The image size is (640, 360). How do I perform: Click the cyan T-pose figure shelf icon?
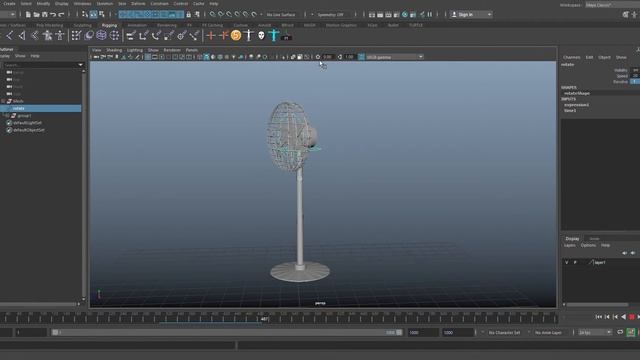tap(273, 36)
